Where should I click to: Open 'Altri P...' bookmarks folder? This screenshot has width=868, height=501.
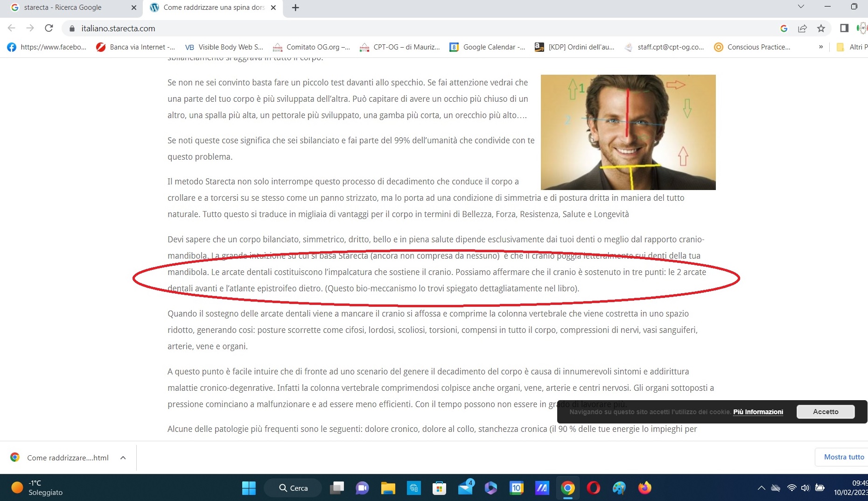pyautogui.click(x=852, y=47)
